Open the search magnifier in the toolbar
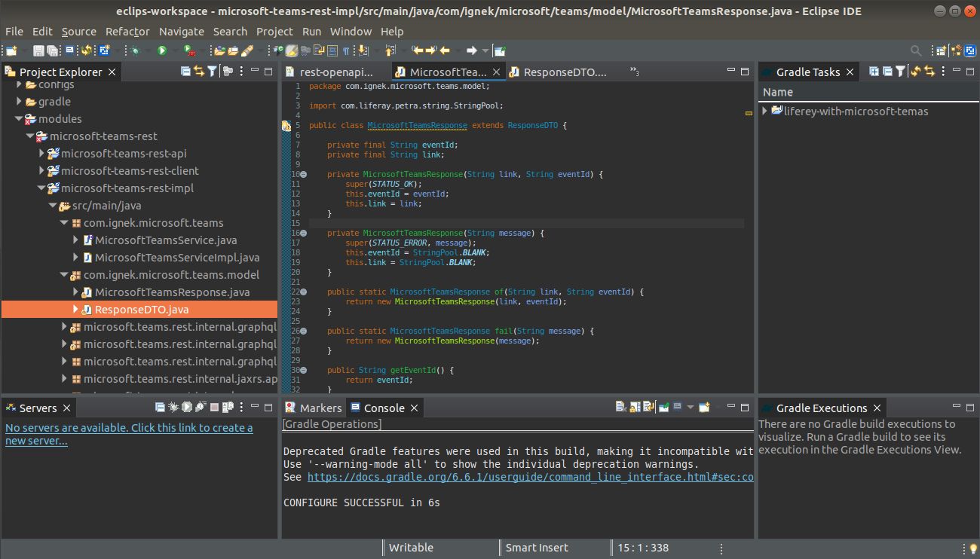Viewport: 980px width, 559px height. click(x=916, y=50)
